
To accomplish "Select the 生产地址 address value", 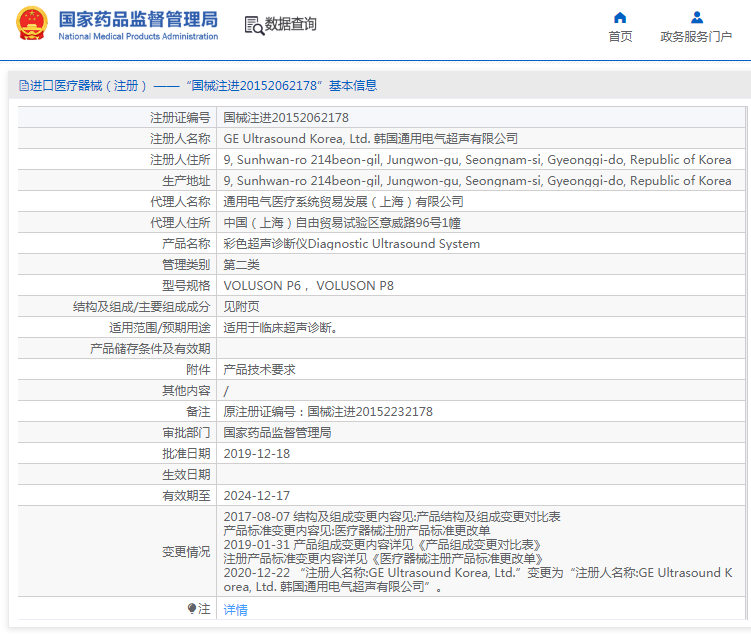I will (x=477, y=181).
